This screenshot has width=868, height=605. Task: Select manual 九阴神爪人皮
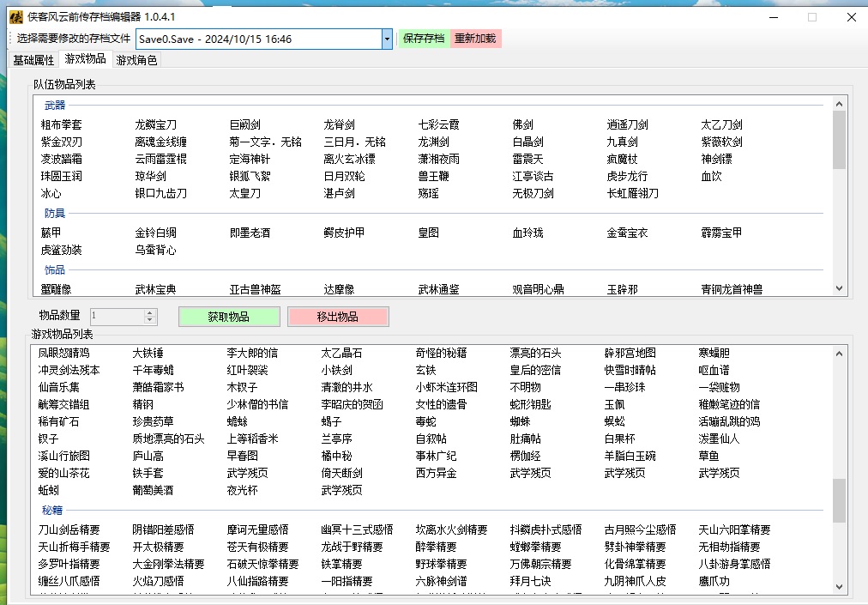click(636, 581)
